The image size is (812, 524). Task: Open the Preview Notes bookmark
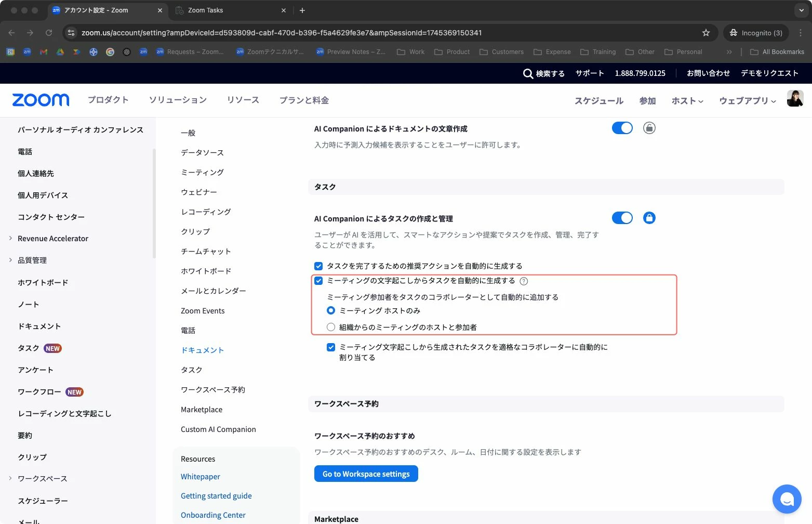351,52
